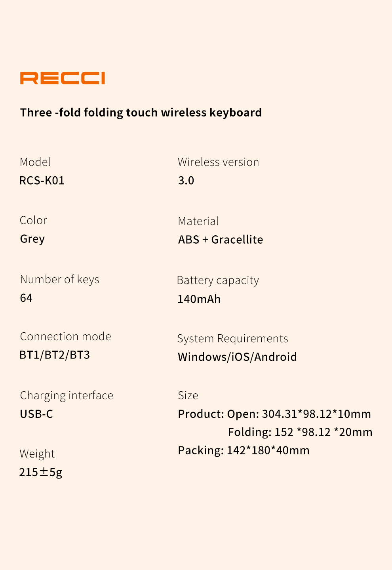Select the System Requirements label

[x=232, y=339]
